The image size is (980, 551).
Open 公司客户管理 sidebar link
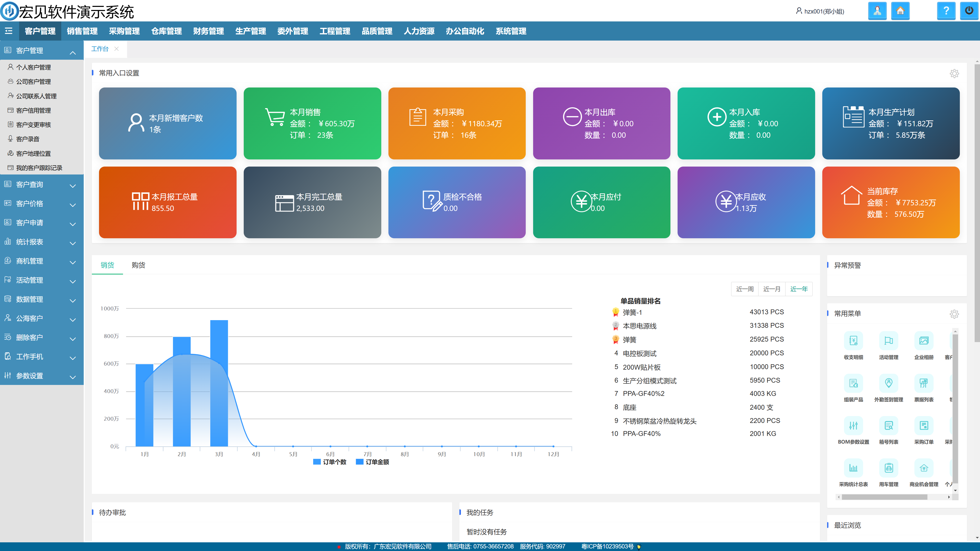tap(33, 82)
